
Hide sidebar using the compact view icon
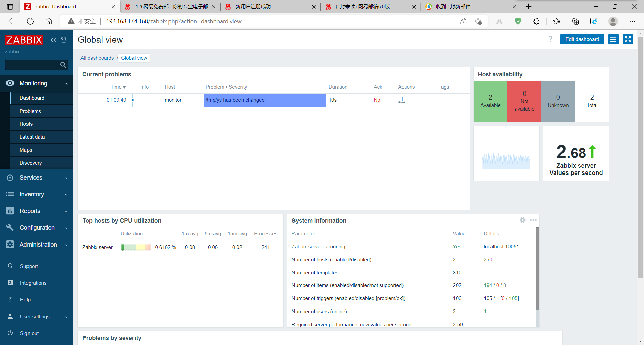(63, 40)
